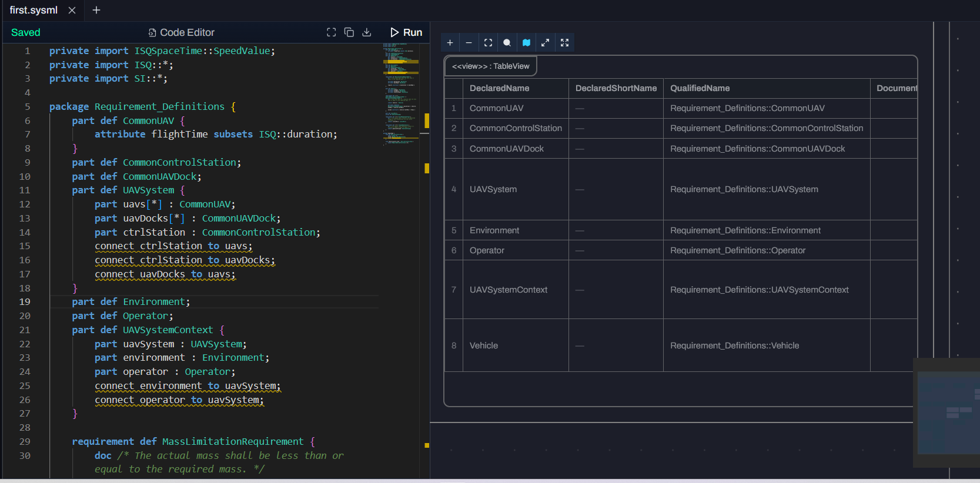This screenshot has height=483, width=980.
Task: Run the SysML model
Action: click(406, 32)
